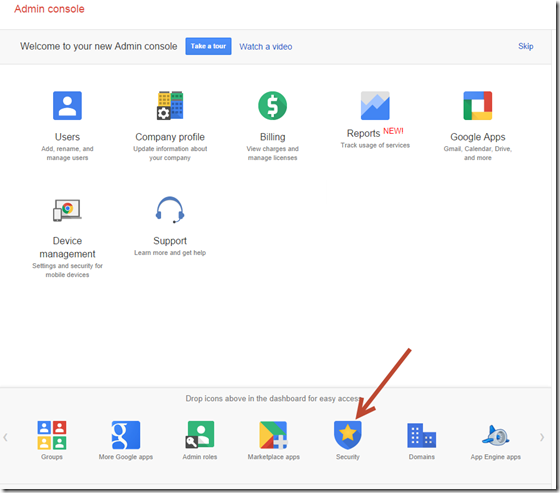The image size is (560, 493).
Task: Click the Company profile label
Action: click(x=170, y=137)
